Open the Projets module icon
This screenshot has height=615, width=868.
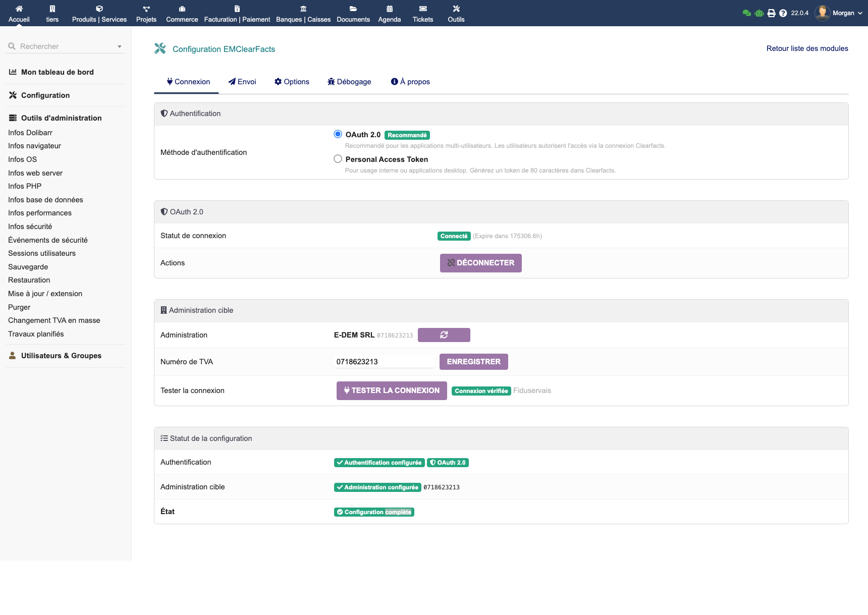click(x=146, y=13)
